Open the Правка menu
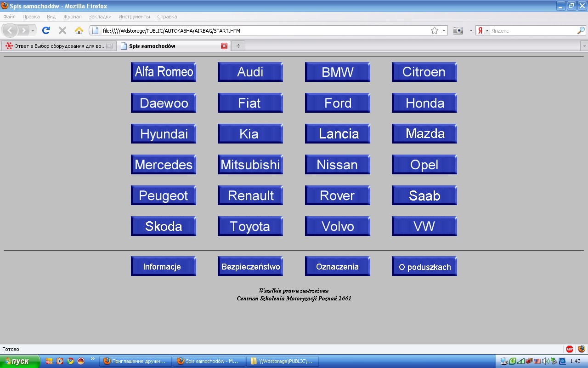The height and width of the screenshot is (368, 588). [31, 17]
